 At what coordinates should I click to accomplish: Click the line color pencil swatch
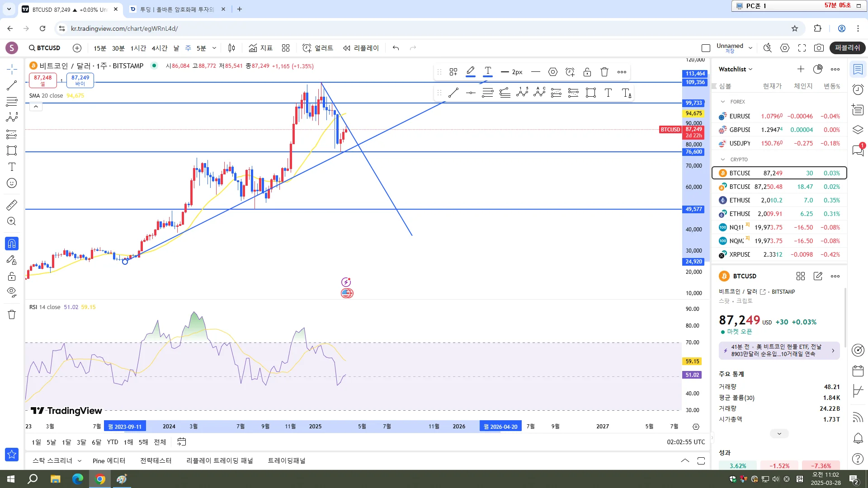coord(470,71)
